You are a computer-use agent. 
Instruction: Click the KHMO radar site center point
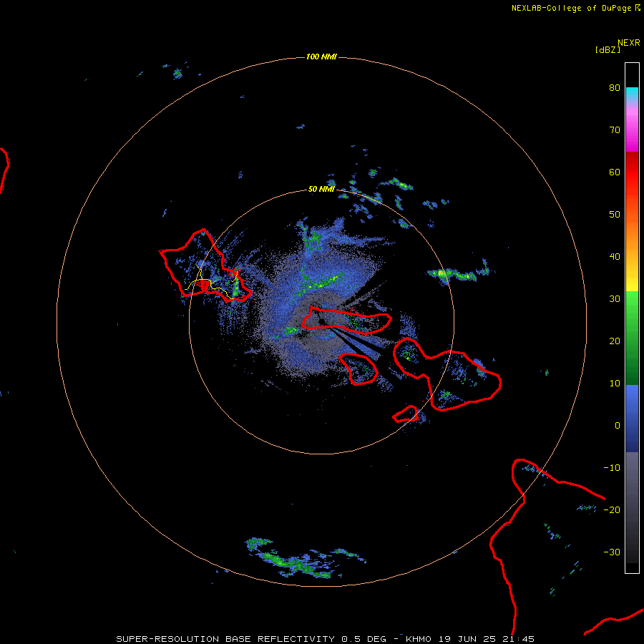click(321, 321)
